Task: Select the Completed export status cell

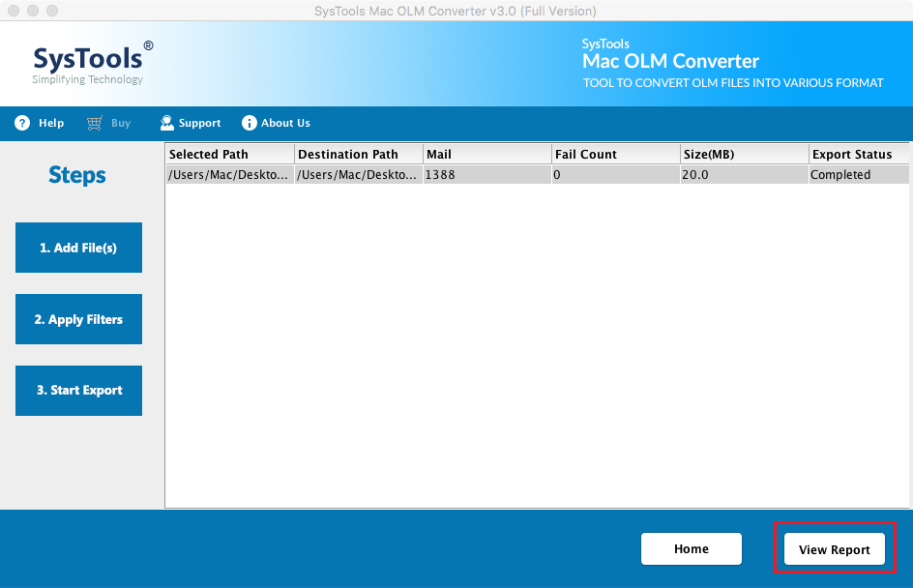Action: [x=860, y=175]
